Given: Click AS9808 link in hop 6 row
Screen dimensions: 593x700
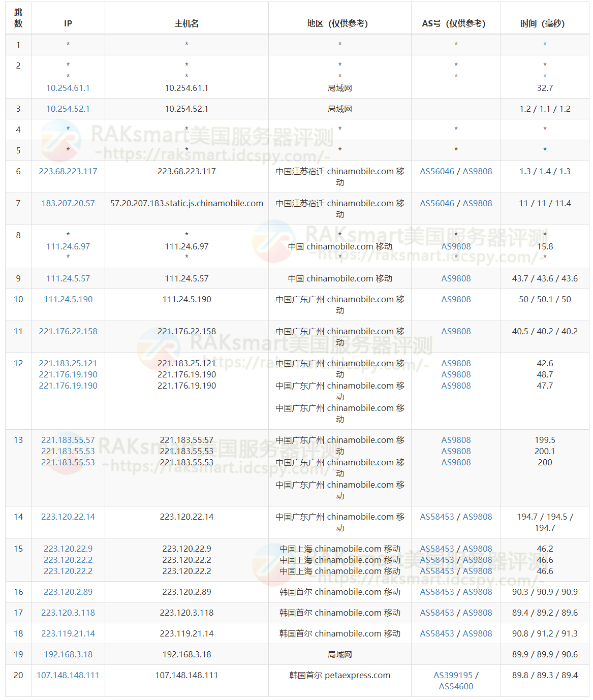Looking at the screenshot, I should [x=477, y=171].
